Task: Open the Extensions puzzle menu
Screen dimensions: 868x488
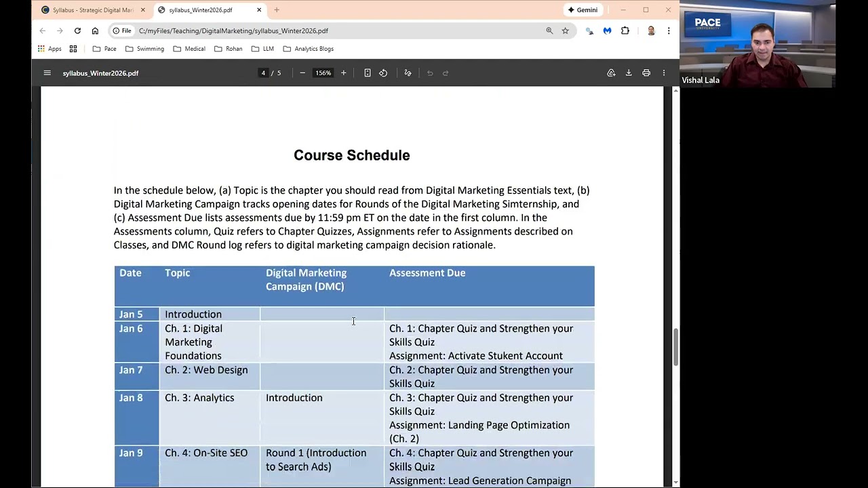Action: point(625,30)
